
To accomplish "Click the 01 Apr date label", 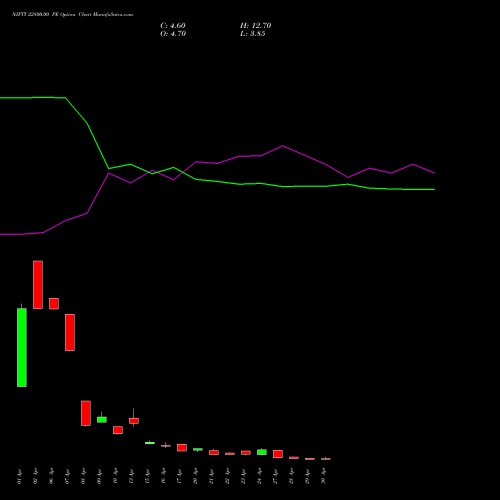I will click(19, 476).
